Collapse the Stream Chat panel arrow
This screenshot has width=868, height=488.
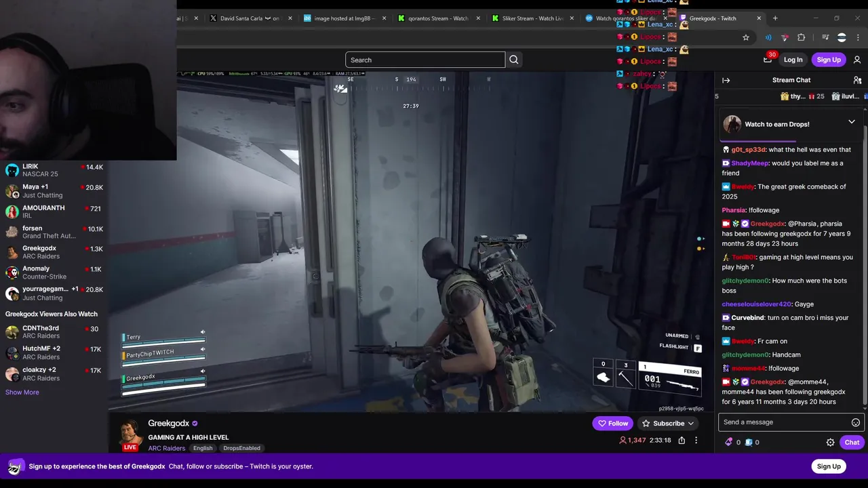point(726,80)
